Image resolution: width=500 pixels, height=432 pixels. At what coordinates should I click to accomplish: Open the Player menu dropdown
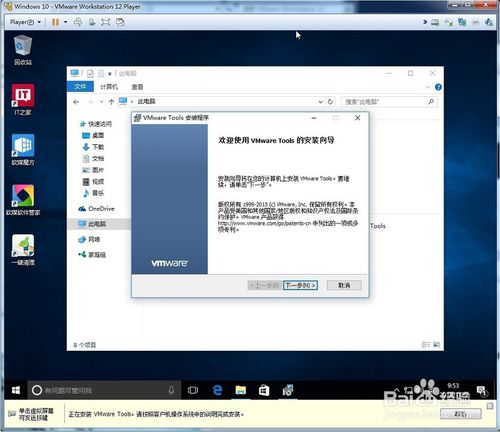pyautogui.click(x=25, y=22)
